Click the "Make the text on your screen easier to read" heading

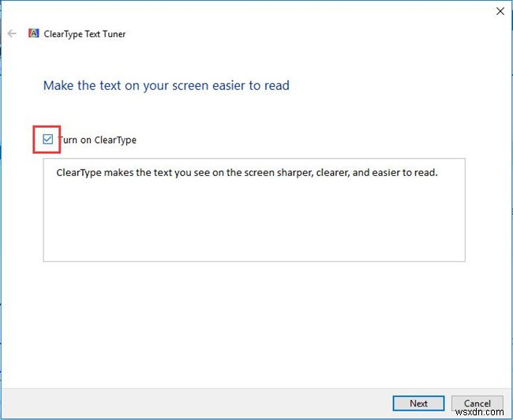(167, 86)
